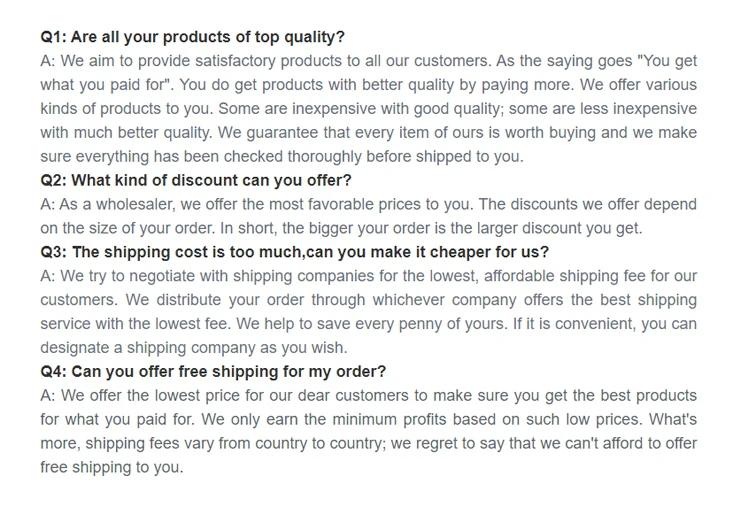Click the line starting "A: We offer the lowest price"

click(368, 396)
